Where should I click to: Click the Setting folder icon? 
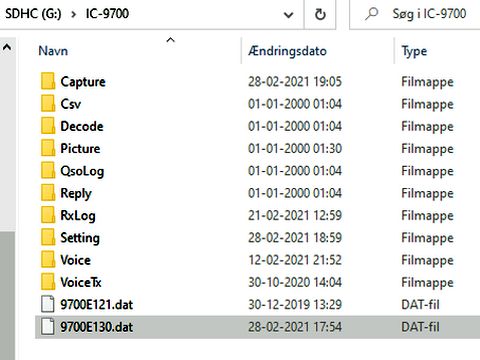pos(48,238)
